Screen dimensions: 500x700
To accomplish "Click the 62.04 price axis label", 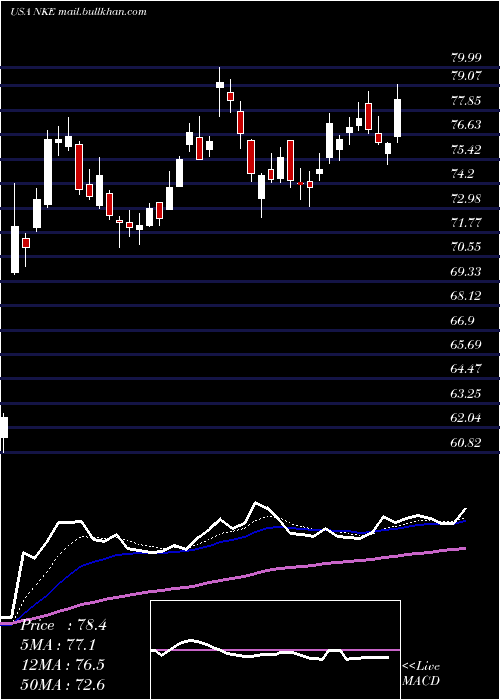I will [x=467, y=418].
